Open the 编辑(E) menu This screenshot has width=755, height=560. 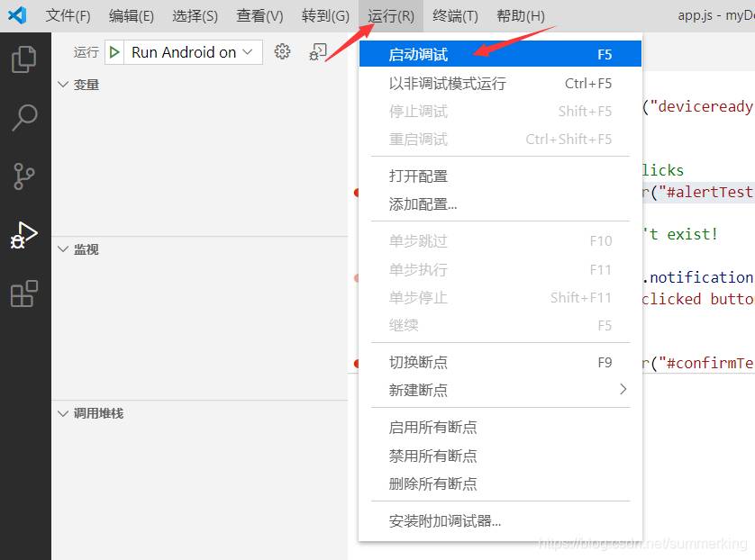132,16
